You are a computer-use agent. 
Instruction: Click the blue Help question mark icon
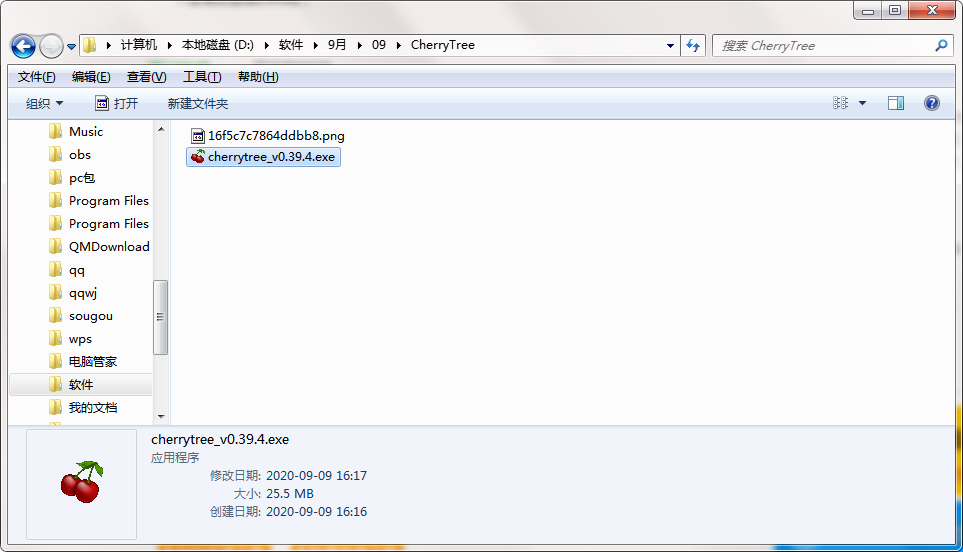point(932,103)
